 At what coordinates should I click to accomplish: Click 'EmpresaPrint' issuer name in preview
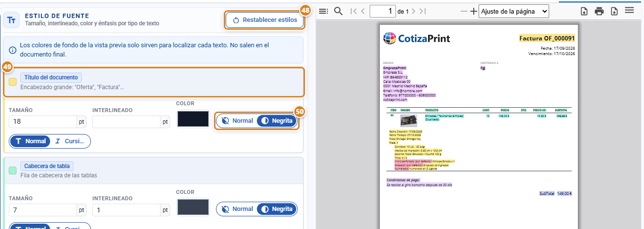(395, 68)
